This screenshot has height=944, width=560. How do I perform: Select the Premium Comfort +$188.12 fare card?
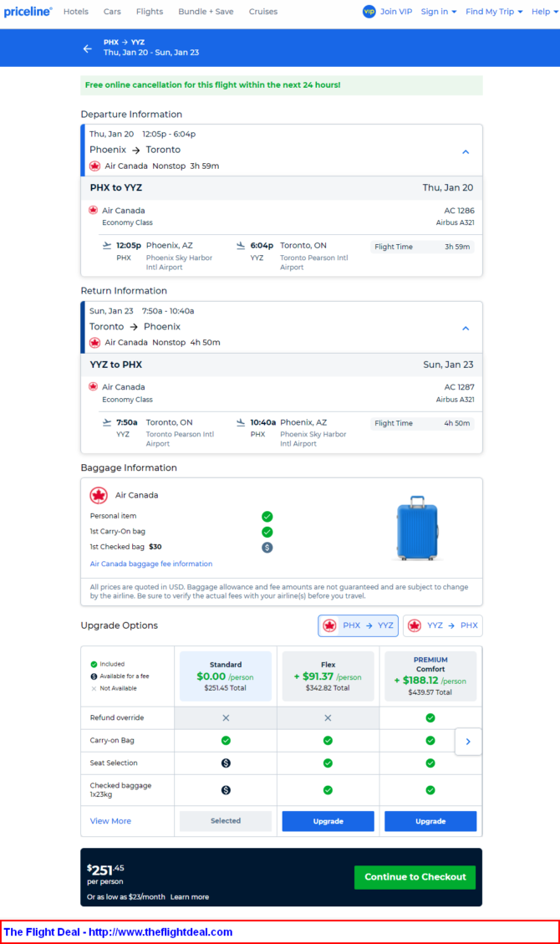click(430, 676)
